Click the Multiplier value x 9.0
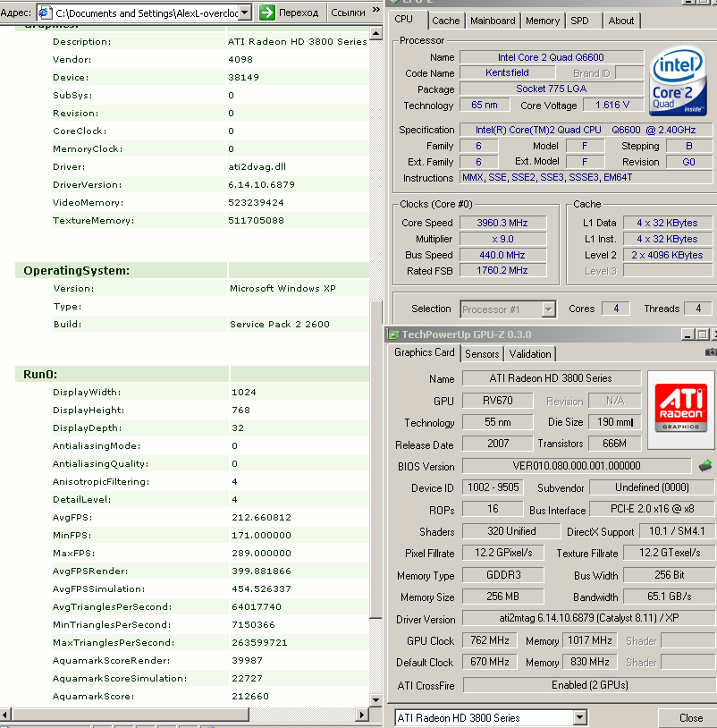The image size is (717, 728). click(502, 239)
